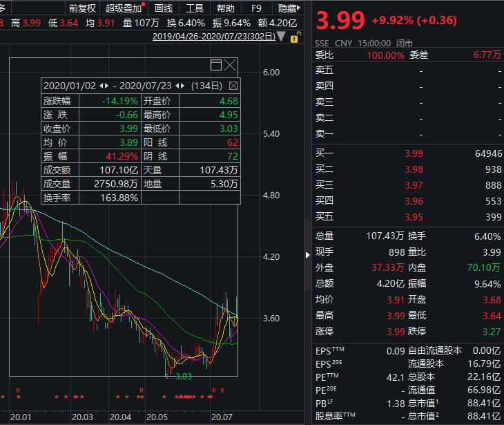Click the orange lock icon beside date range
The height and width of the screenshot is (425, 504).
(295, 36)
